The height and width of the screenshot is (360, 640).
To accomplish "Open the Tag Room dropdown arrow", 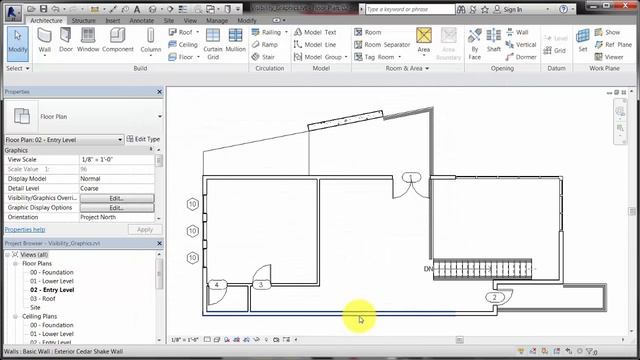I will [400, 57].
